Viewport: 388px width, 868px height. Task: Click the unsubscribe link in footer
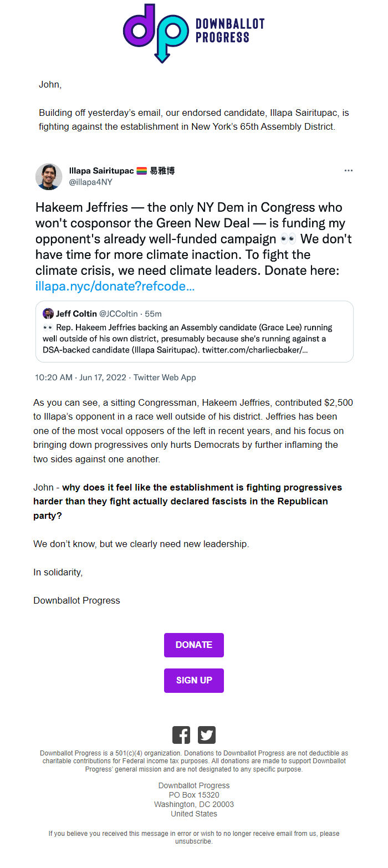click(193, 841)
